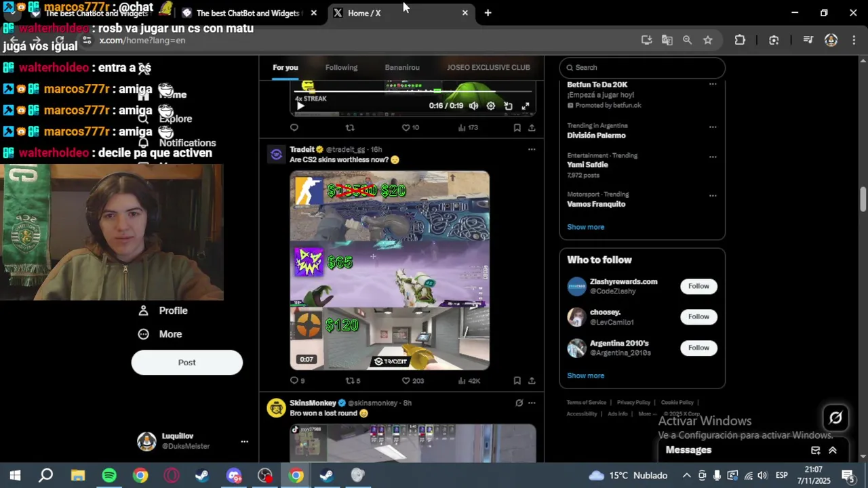Bookmark the top video post
The width and height of the screenshot is (868, 488).
coord(517,127)
